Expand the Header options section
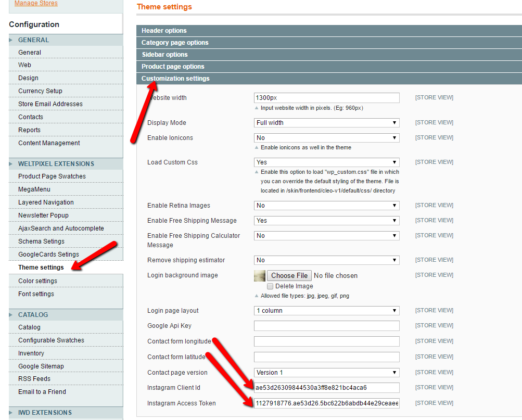Screen dimensions: 522x420 coord(164,31)
